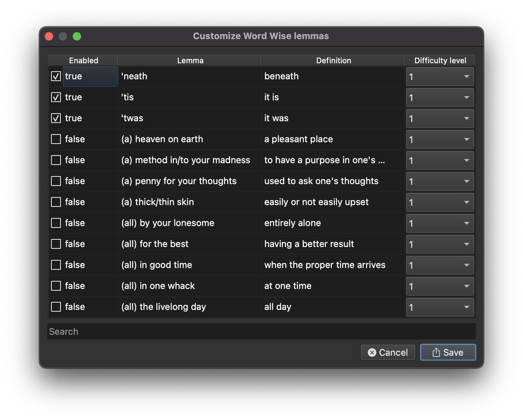Uncheck the 'neath lemma checkbox

(x=56, y=76)
